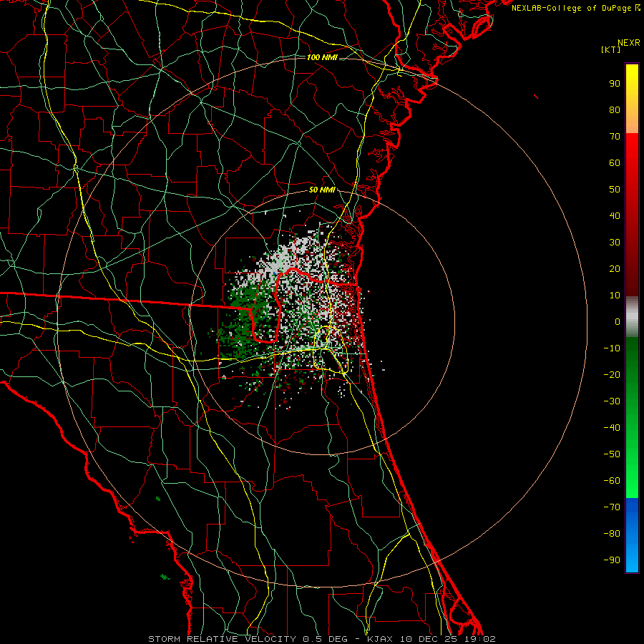Click the NEXR label above color scale
644x644 pixels.
pyautogui.click(x=629, y=43)
